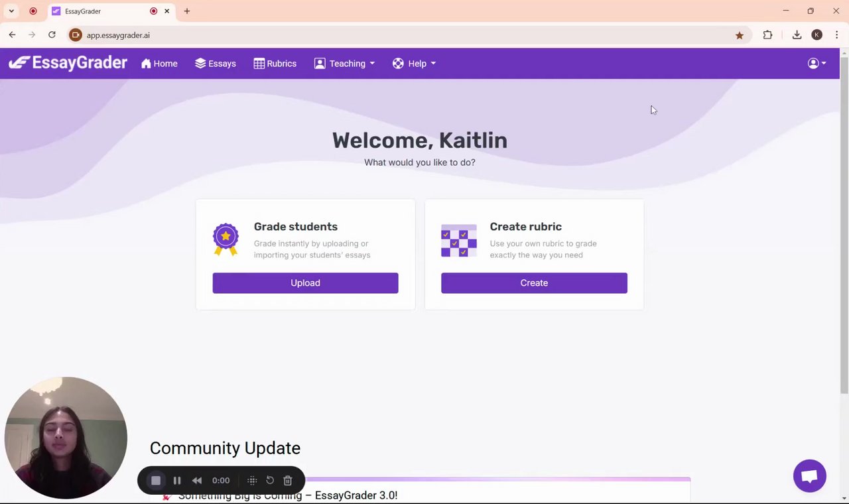This screenshot has width=849, height=504.
Task: Click the webcam bubble thumbnail
Action: pyautogui.click(x=66, y=438)
